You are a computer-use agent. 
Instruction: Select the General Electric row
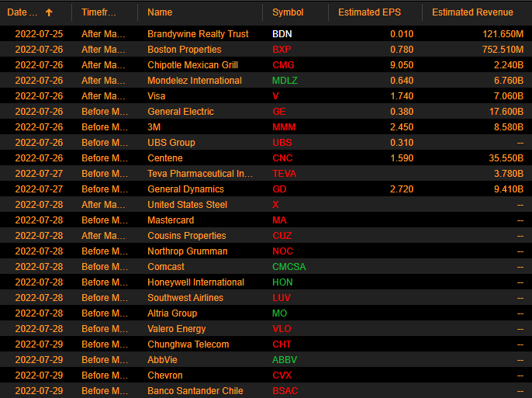180,112
